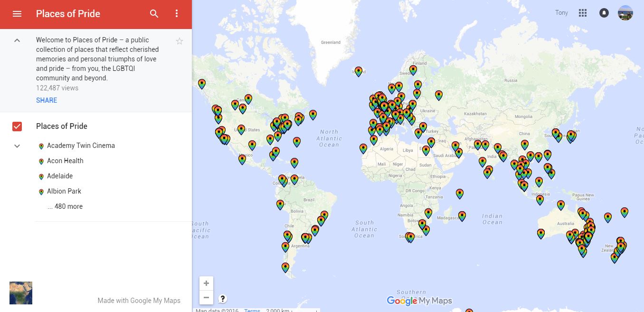The width and height of the screenshot is (644, 312).
Task: Click the pin east of Canada's coast
Action: pyautogui.click(x=313, y=115)
